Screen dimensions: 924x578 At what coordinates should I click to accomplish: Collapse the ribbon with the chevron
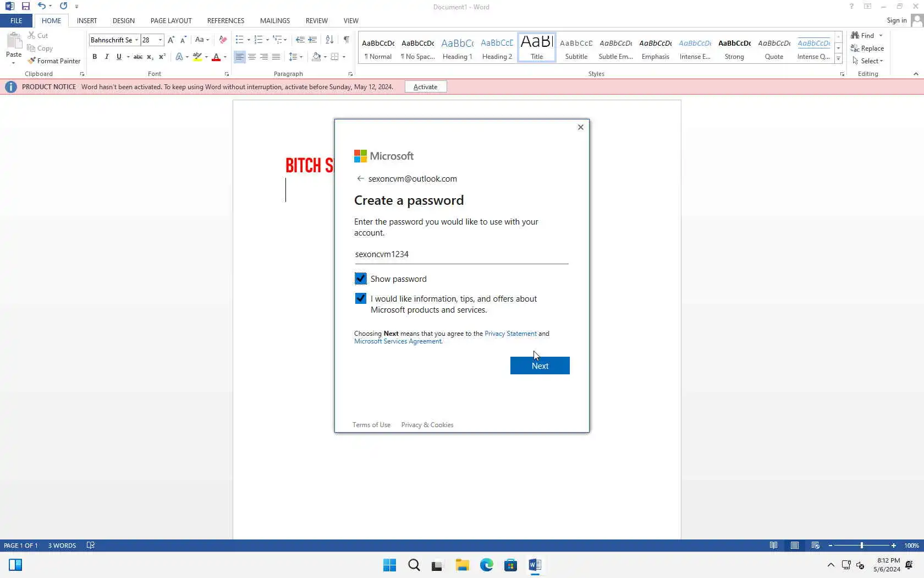pyautogui.click(x=916, y=74)
